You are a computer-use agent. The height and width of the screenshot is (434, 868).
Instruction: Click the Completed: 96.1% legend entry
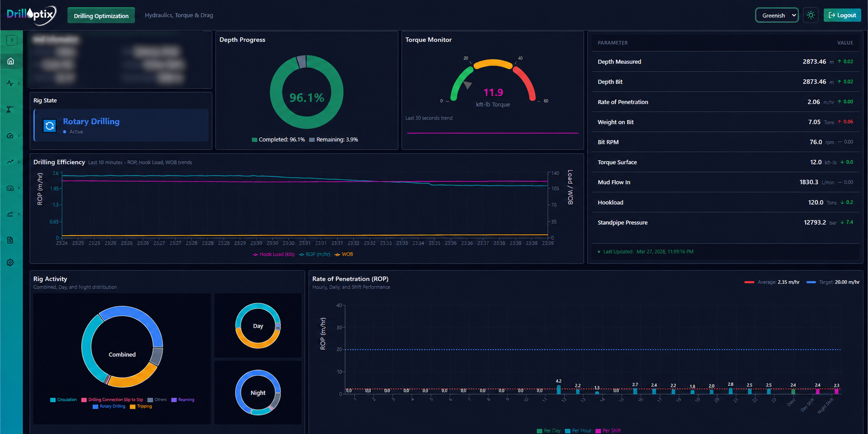click(278, 139)
